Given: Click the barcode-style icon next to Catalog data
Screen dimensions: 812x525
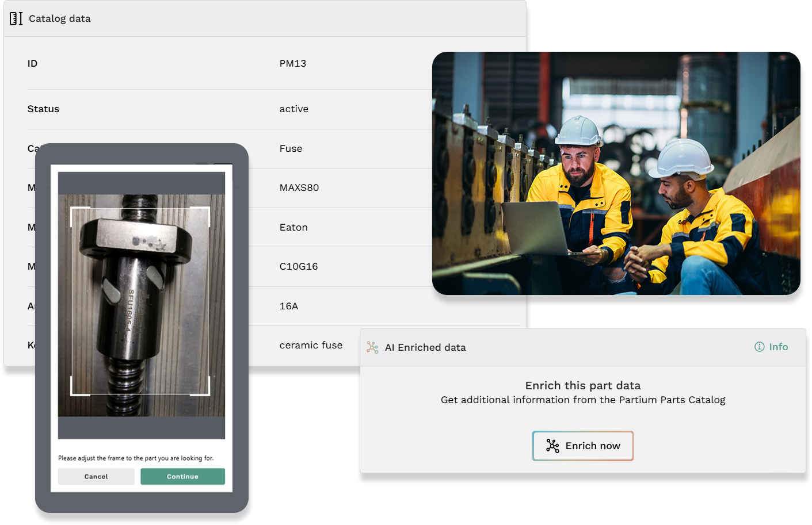Looking at the screenshot, I should tap(16, 18).
